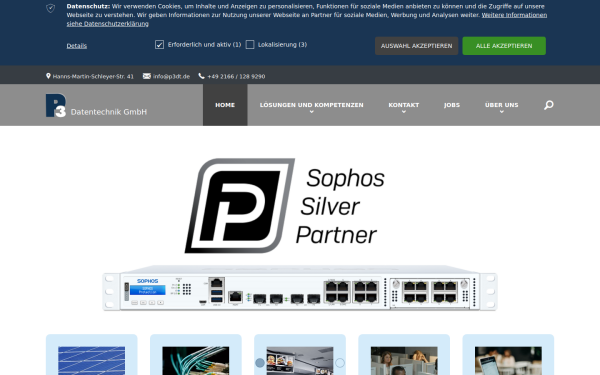
Task: Open the cookie Details link
Action: click(77, 46)
